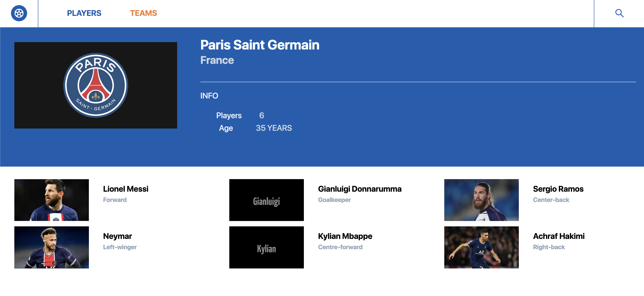
Task: Open search with the magnifying glass icon
Action: click(x=619, y=13)
